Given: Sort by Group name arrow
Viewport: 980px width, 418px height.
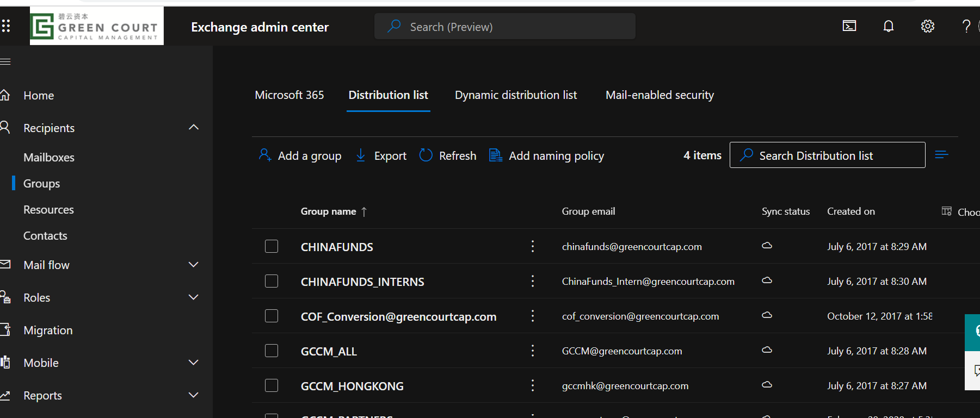Looking at the screenshot, I should pos(364,211).
